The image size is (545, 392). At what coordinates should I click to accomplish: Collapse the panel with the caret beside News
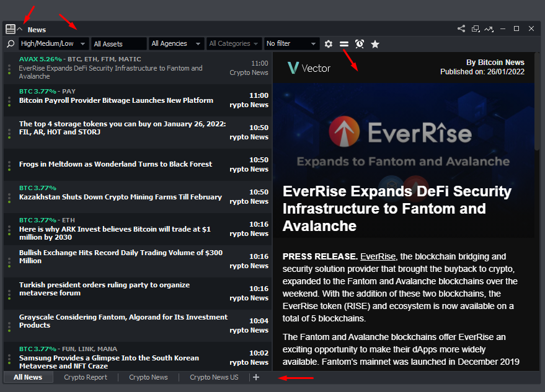point(20,29)
